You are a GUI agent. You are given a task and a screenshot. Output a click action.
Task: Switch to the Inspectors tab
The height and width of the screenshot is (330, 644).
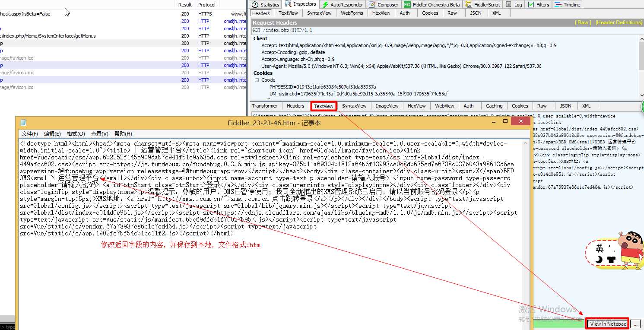[301, 4]
